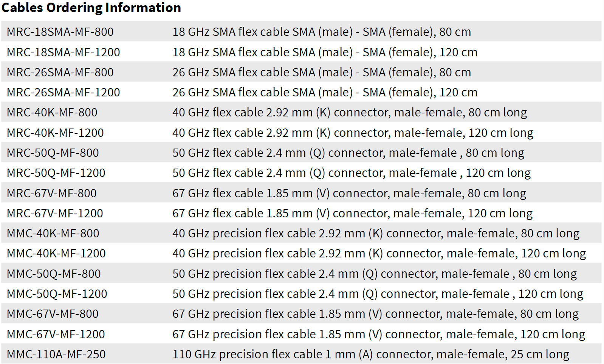Select part number MMC-50Q-MF-800

pos(54,274)
